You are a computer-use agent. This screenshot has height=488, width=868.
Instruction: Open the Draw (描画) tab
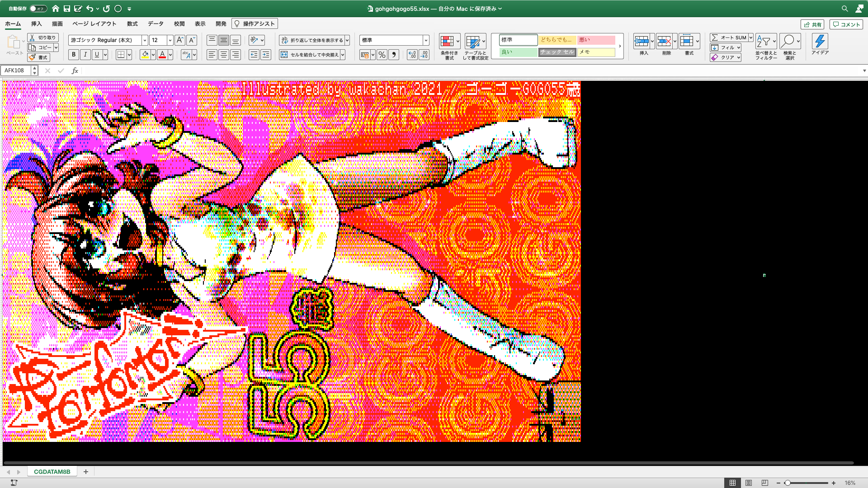[x=57, y=24]
